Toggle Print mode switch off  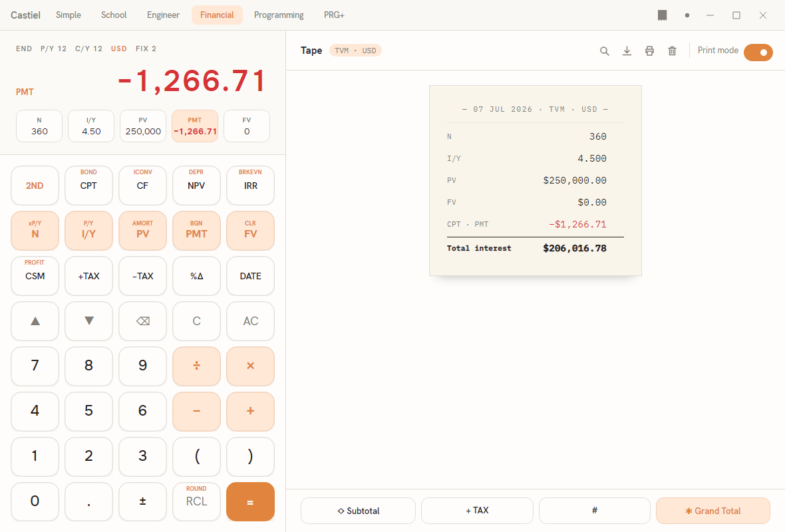(x=758, y=52)
